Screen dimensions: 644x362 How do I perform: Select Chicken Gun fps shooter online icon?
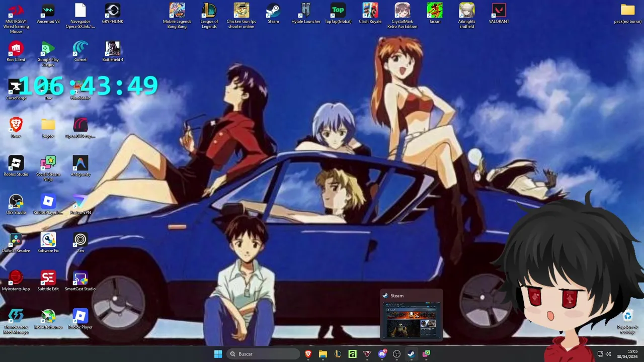point(242,16)
